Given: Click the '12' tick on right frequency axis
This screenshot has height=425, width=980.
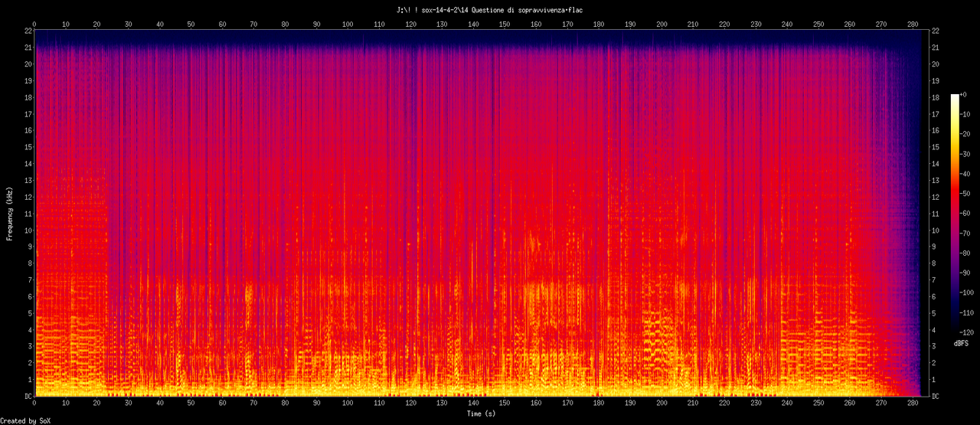Looking at the screenshot, I should (x=936, y=197).
